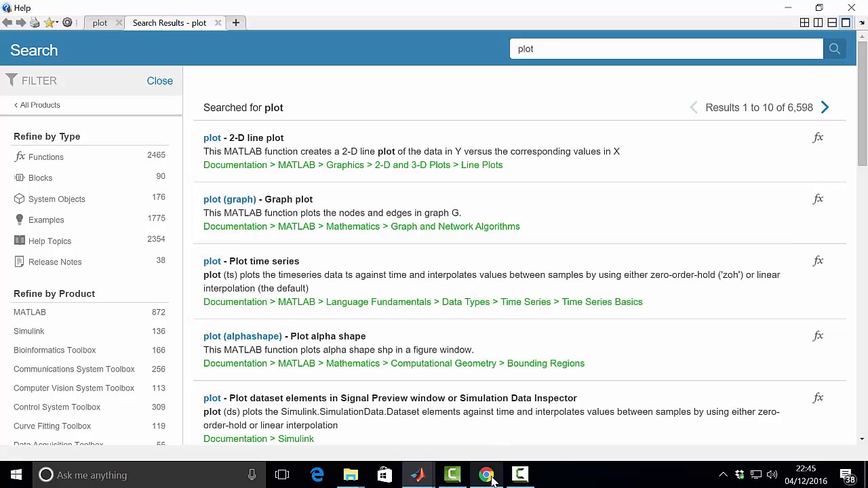Refine by Bioinformatics Toolbox
Image resolution: width=868 pixels, height=488 pixels.
[x=55, y=350]
